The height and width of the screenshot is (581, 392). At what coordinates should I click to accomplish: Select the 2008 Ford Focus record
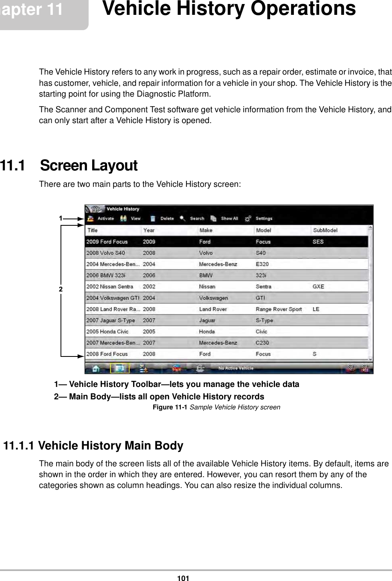(227, 354)
